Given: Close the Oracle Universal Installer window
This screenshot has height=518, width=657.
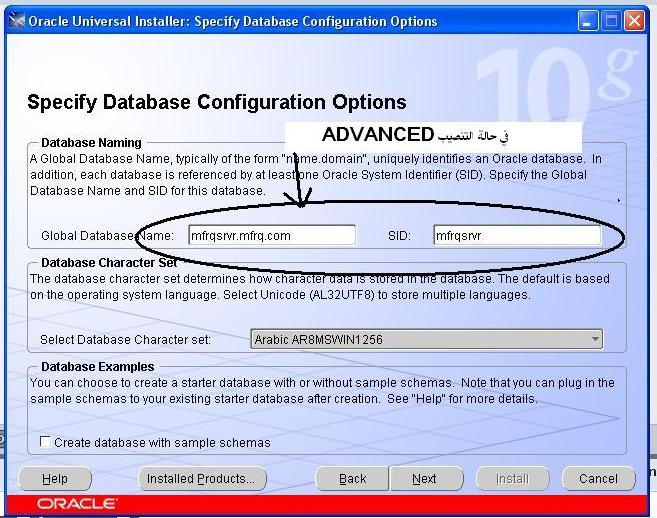Looking at the screenshot, I should click(x=636, y=20).
